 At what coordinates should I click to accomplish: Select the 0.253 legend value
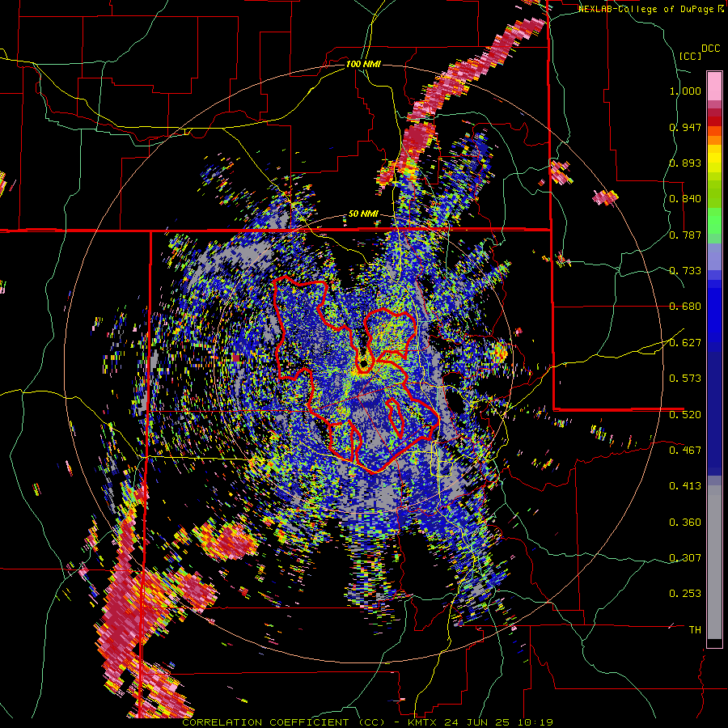pos(685,594)
